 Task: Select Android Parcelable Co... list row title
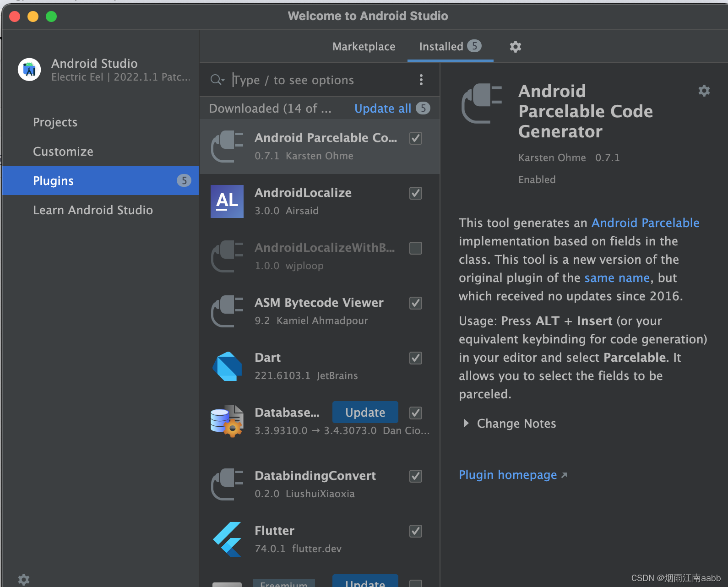pos(326,138)
